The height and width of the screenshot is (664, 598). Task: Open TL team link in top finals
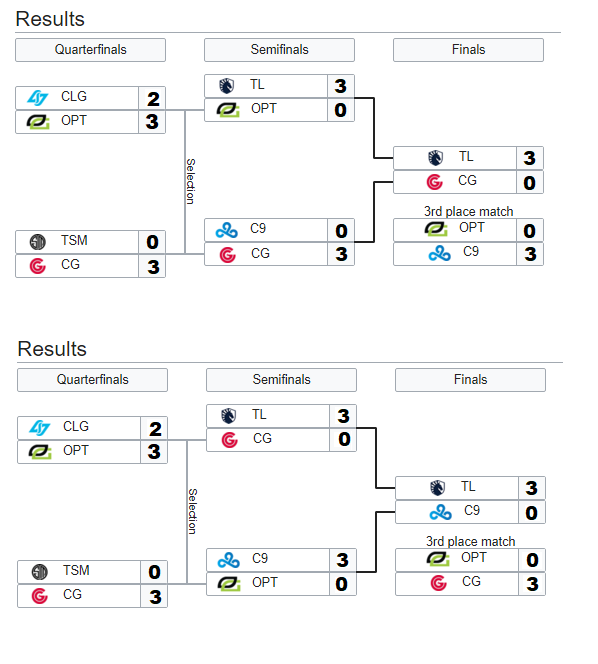coord(466,157)
